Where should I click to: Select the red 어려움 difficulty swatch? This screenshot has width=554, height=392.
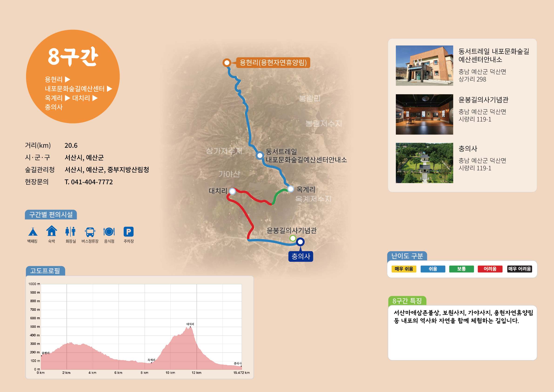(x=490, y=269)
